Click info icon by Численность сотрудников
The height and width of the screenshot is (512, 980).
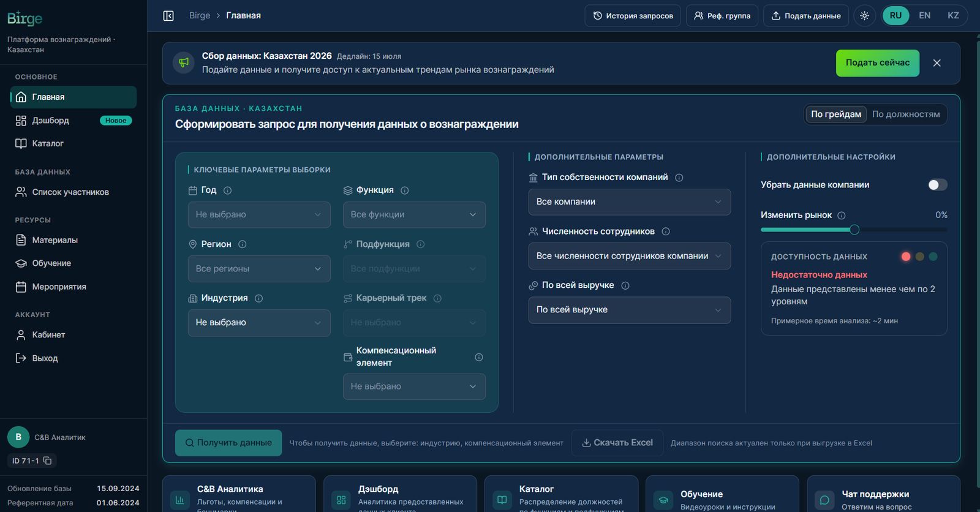pos(666,232)
